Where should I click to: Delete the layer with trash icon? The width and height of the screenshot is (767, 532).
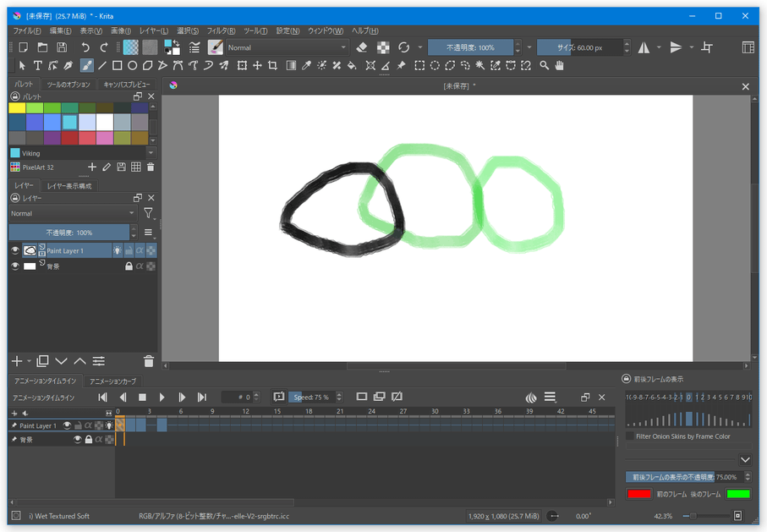(149, 361)
